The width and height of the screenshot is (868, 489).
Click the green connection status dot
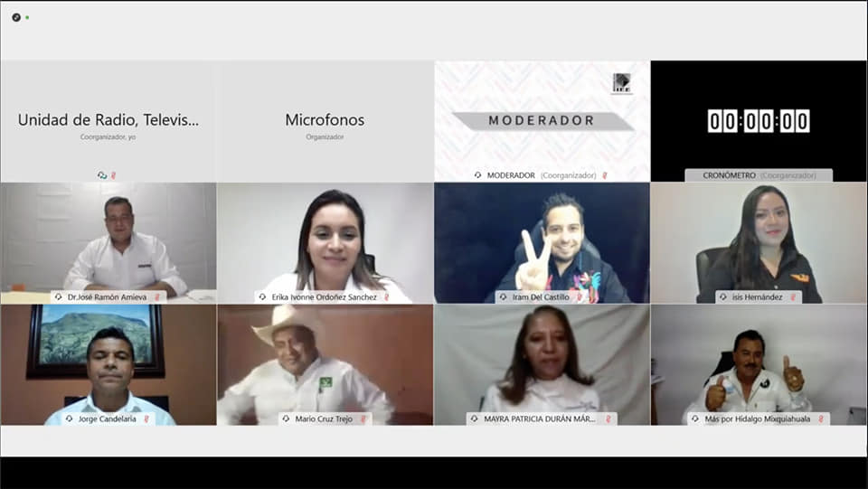[x=27, y=18]
